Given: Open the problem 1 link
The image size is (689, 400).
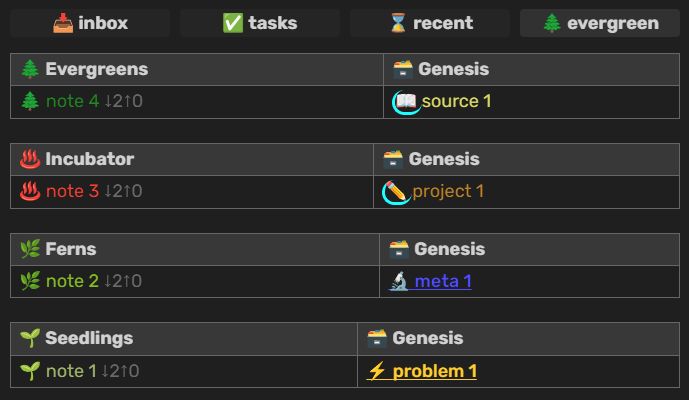Looking at the screenshot, I should coord(434,371).
